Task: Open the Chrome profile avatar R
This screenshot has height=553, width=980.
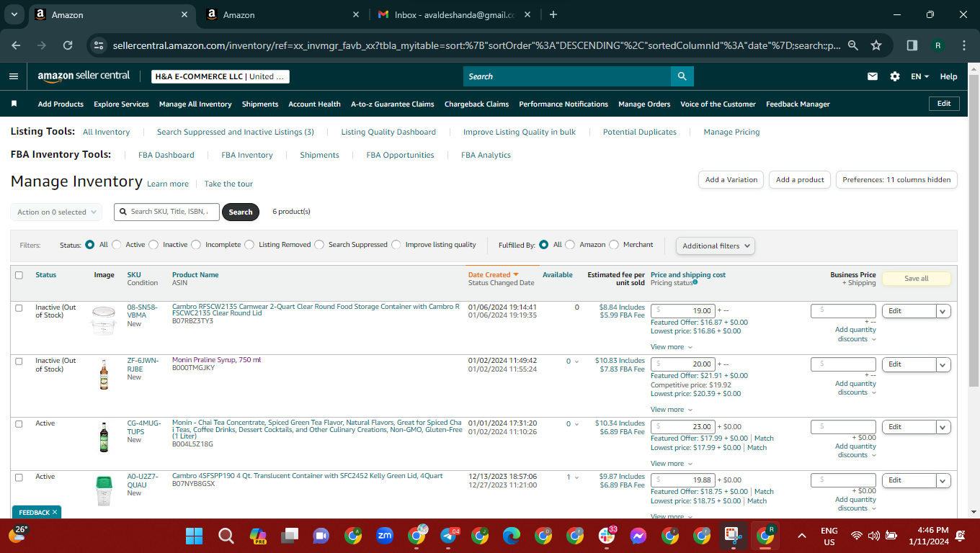Action: 938,45
